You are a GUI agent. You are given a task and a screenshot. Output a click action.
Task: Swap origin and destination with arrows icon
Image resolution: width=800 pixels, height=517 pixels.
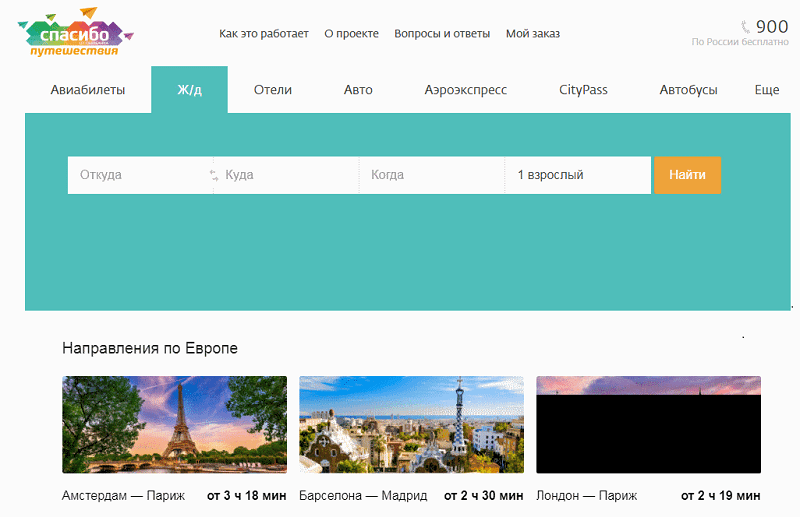[214, 175]
